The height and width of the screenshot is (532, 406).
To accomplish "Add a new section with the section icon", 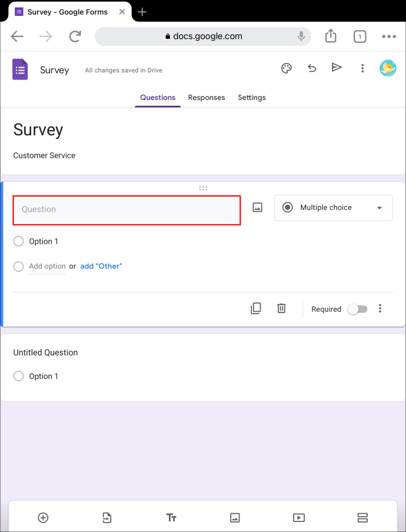I will pos(362,517).
